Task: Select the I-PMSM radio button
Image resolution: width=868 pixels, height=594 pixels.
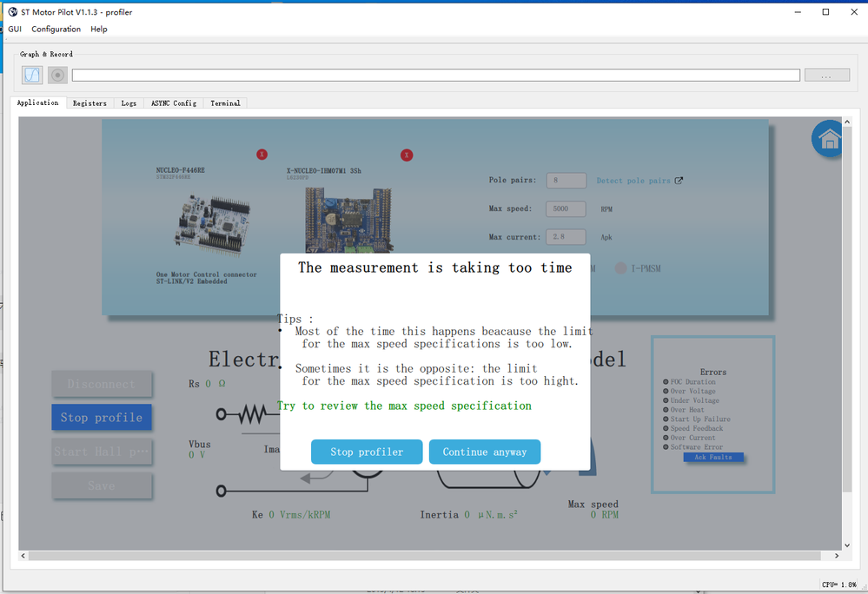Action: (x=620, y=268)
